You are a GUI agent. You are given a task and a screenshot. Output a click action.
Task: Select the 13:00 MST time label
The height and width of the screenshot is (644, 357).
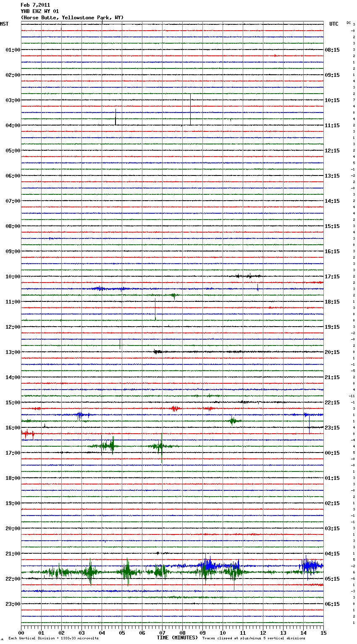click(x=13, y=352)
